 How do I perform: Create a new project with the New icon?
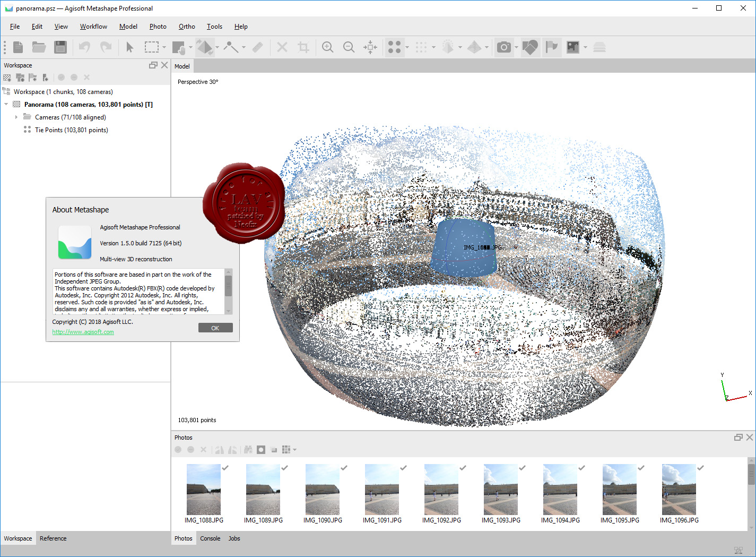click(x=18, y=47)
